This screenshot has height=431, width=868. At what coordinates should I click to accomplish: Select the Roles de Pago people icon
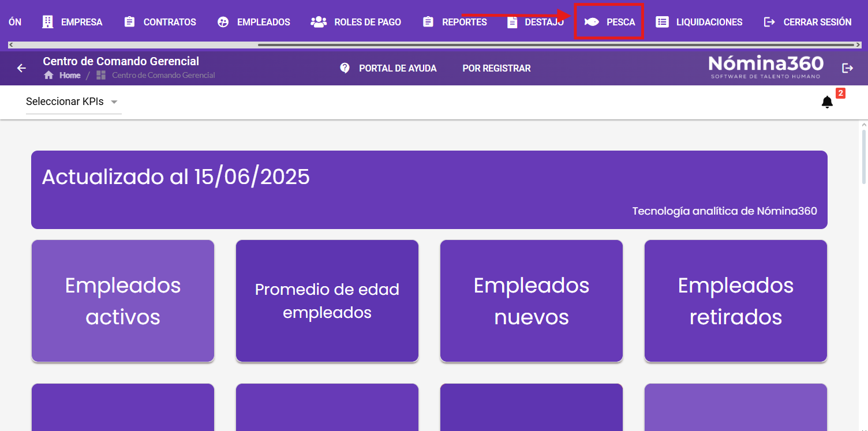[x=319, y=22]
